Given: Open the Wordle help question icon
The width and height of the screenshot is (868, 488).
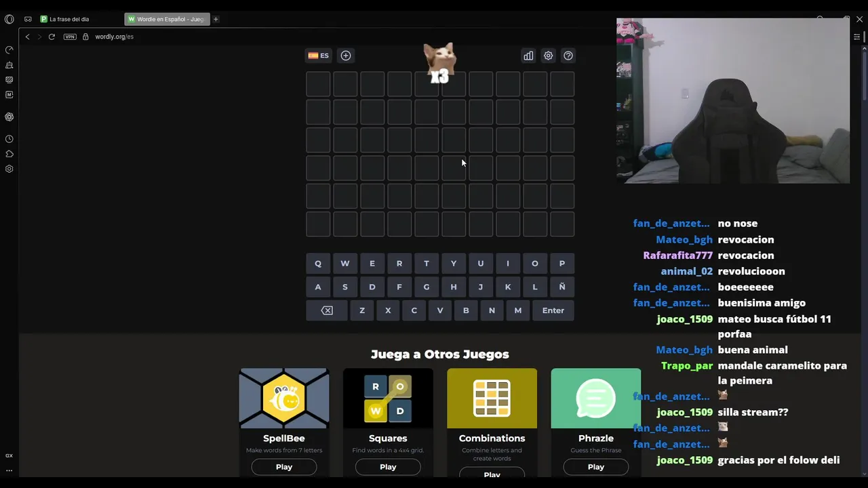Looking at the screenshot, I should pyautogui.click(x=568, y=56).
